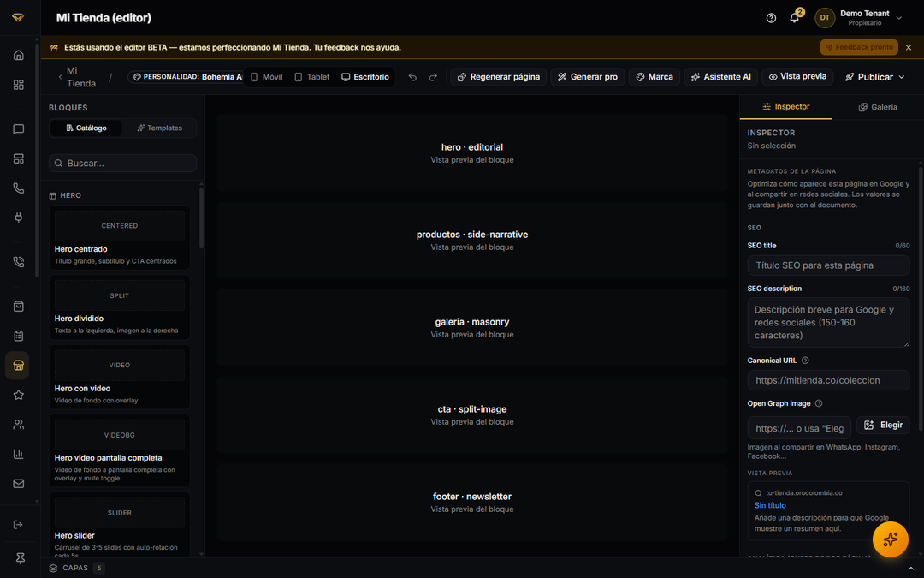This screenshot has width=924, height=578.
Task: Click Elegir image button
Action: point(883,426)
